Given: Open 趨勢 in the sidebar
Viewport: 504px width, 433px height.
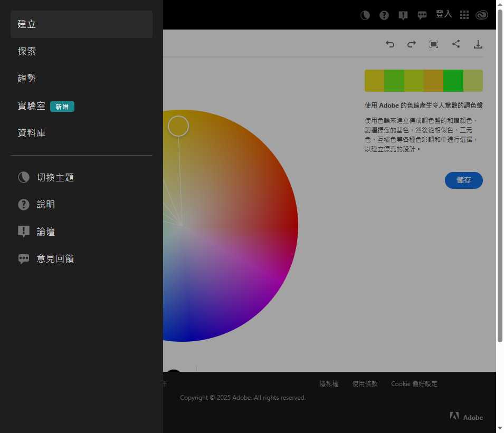Looking at the screenshot, I should (x=27, y=79).
